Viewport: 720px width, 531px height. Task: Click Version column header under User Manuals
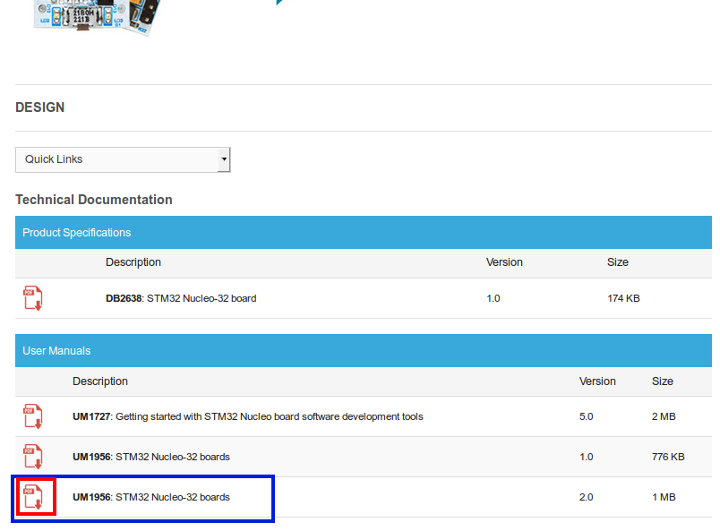point(597,381)
